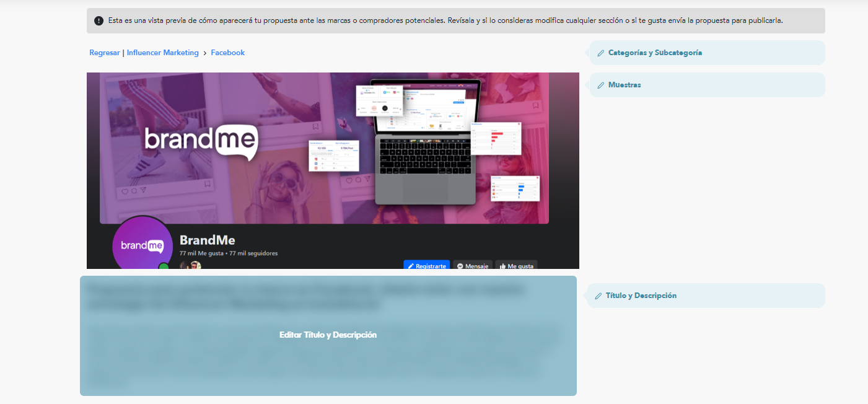Click the BrandMe page name text
868x404 pixels.
pos(208,240)
